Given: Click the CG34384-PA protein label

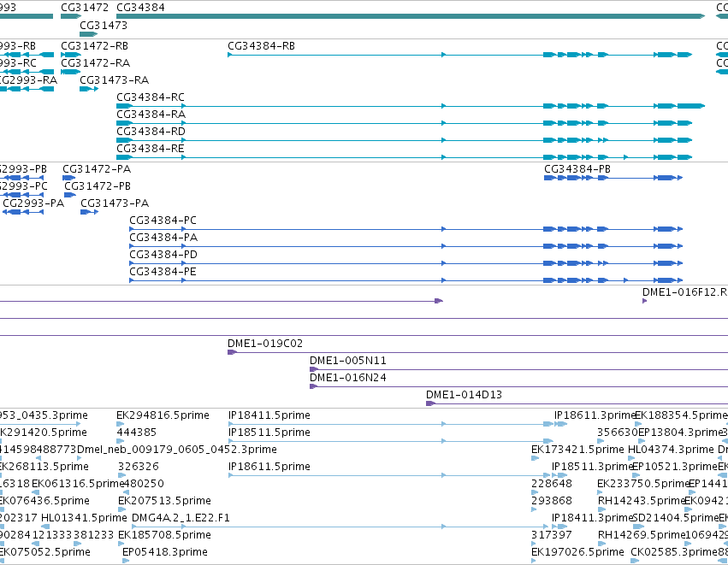Looking at the screenshot, I should (163, 238).
